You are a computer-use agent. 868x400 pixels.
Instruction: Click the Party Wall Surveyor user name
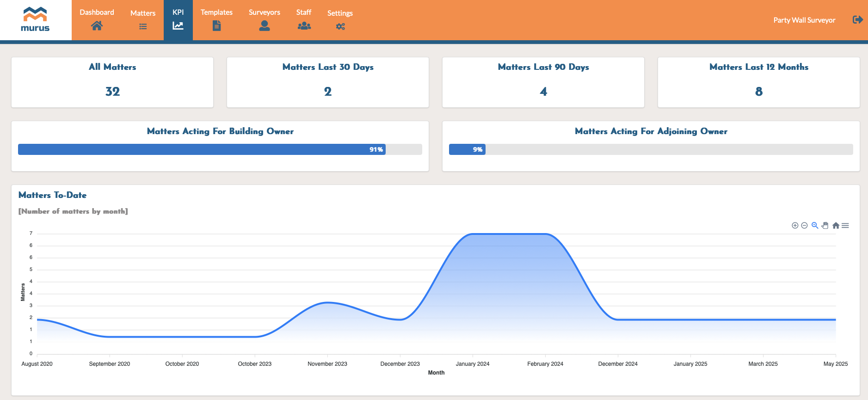tap(804, 20)
